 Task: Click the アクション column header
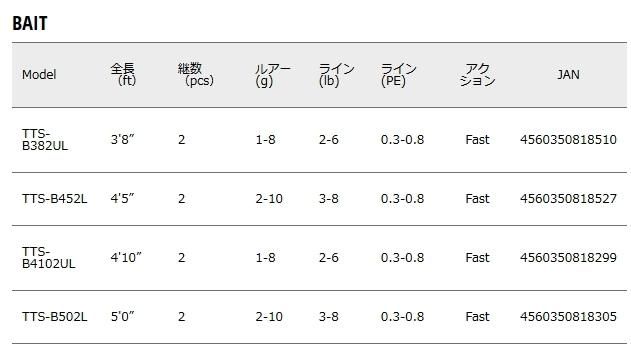pyautogui.click(x=477, y=75)
